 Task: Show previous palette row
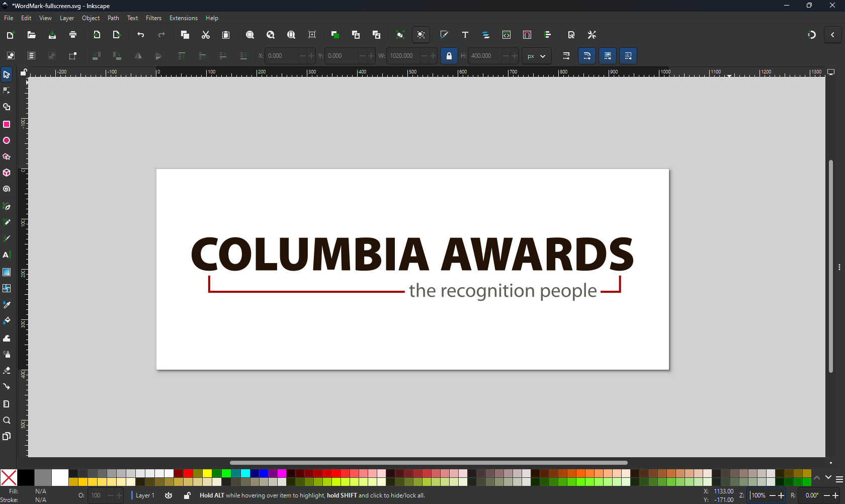[x=817, y=478]
